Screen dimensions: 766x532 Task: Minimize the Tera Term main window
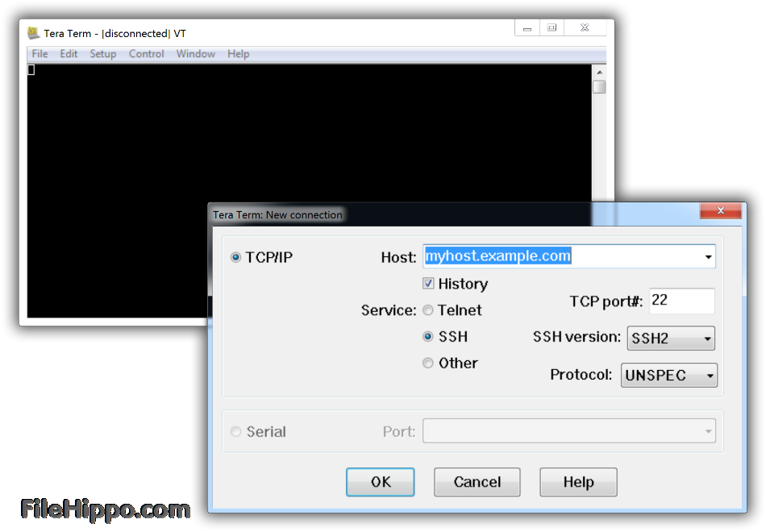(527, 28)
